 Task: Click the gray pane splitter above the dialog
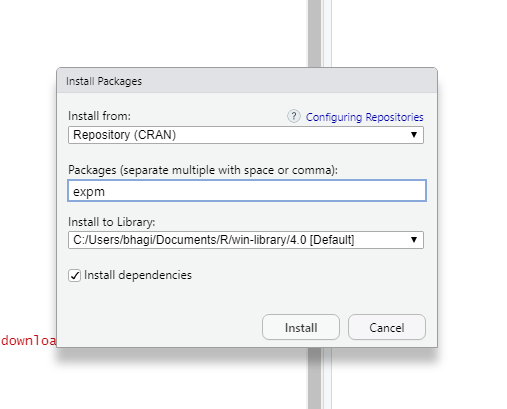pyautogui.click(x=314, y=33)
